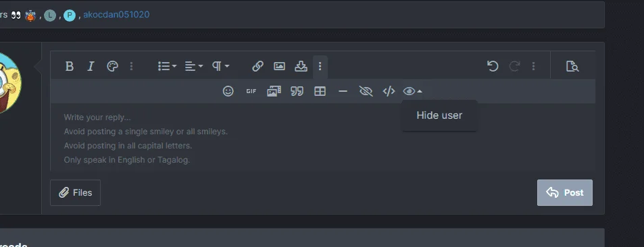
Task: Insert spoiler with crossed-eye icon
Action: (366, 91)
